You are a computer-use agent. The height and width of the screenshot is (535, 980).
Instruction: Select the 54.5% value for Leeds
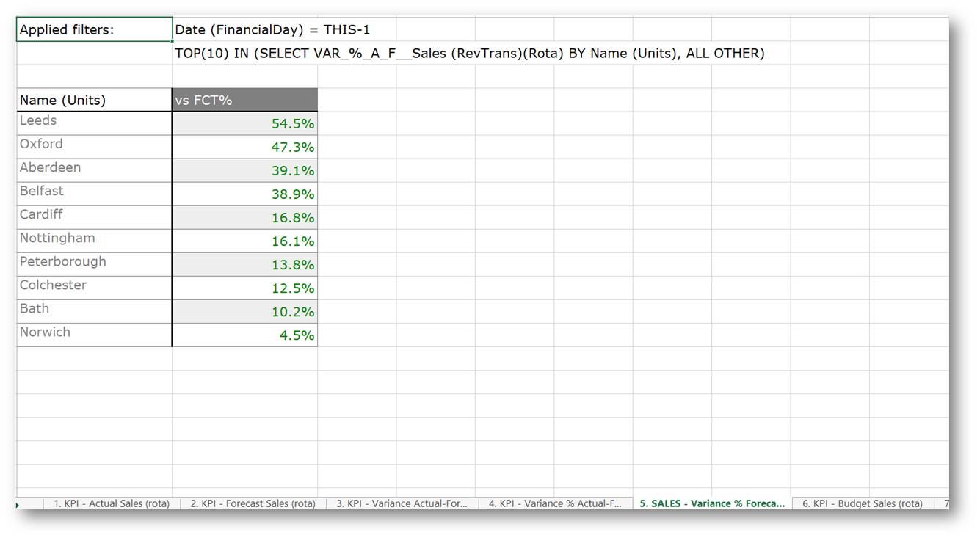[x=244, y=124]
